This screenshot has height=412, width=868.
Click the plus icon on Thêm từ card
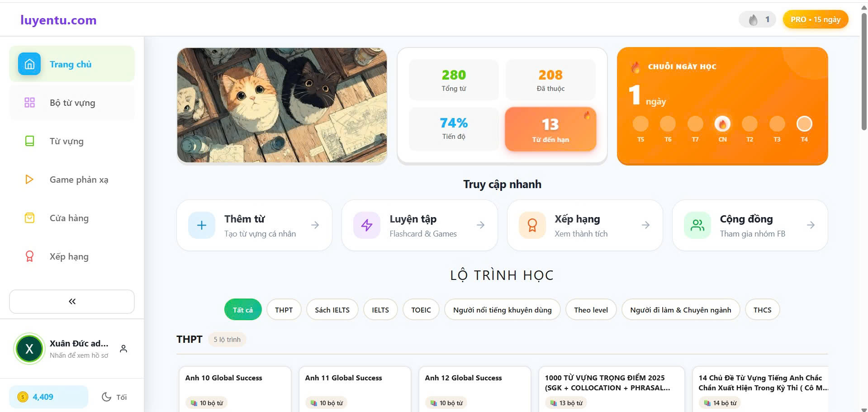[201, 225]
